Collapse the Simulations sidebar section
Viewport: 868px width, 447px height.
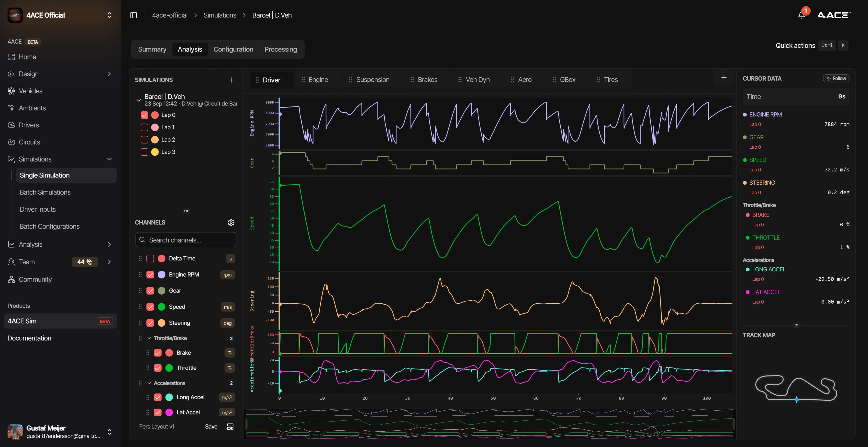[x=109, y=159]
